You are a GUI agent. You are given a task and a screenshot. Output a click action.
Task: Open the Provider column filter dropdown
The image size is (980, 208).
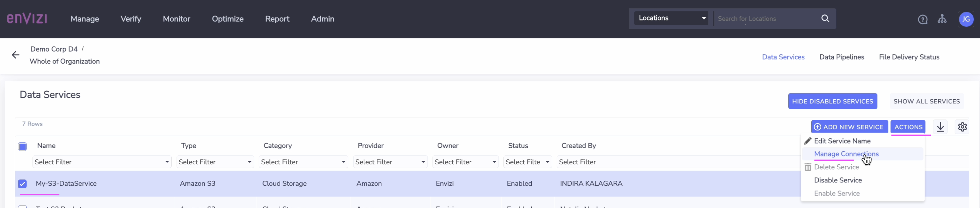(x=390, y=162)
